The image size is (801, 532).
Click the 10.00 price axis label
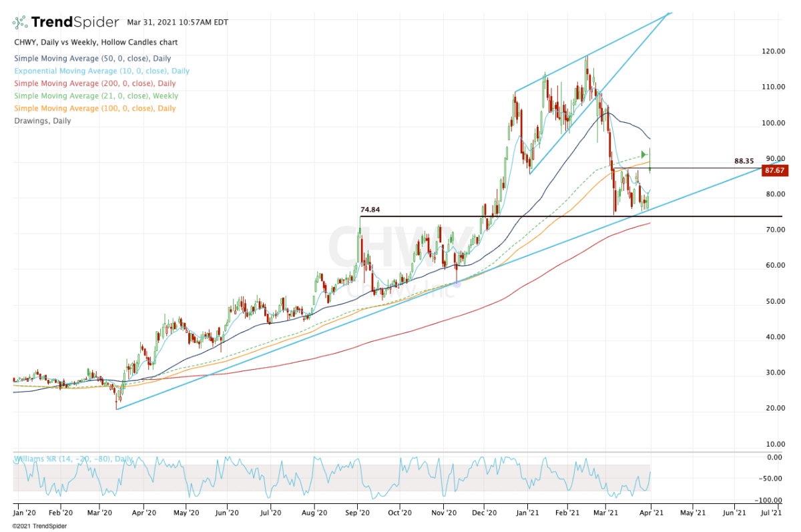tap(775, 444)
